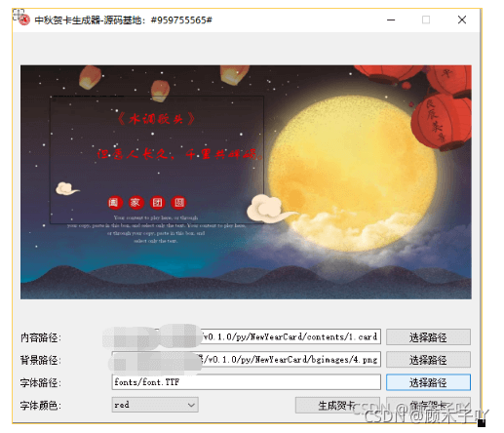Click the 背景路径 path input field
Image resolution: width=504 pixels, height=433 pixels.
pos(246,360)
